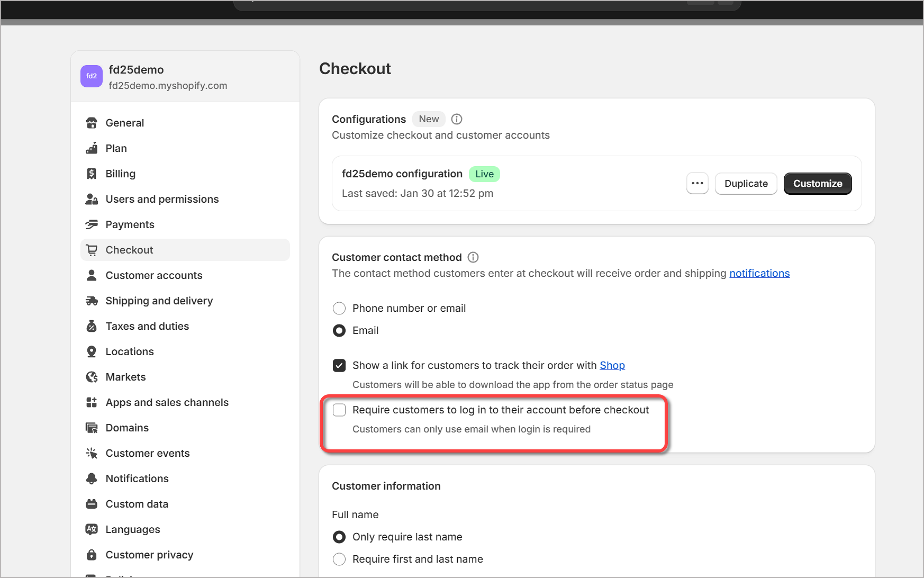
Task: Duplicate the fd25demo configuration
Action: click(746, 184)
